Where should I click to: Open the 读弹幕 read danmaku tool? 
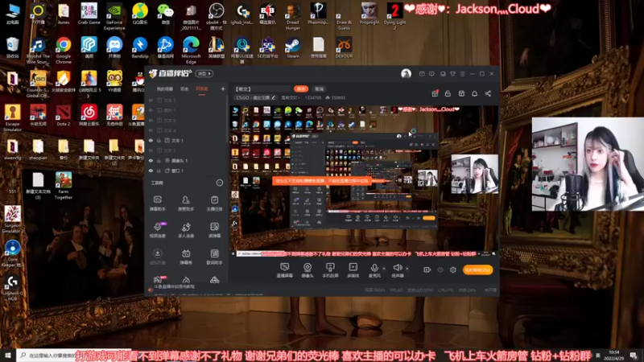214,230
